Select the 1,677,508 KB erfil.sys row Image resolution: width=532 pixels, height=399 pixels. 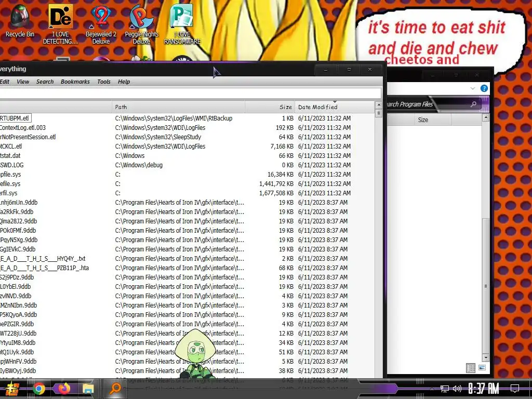point(187,193)
